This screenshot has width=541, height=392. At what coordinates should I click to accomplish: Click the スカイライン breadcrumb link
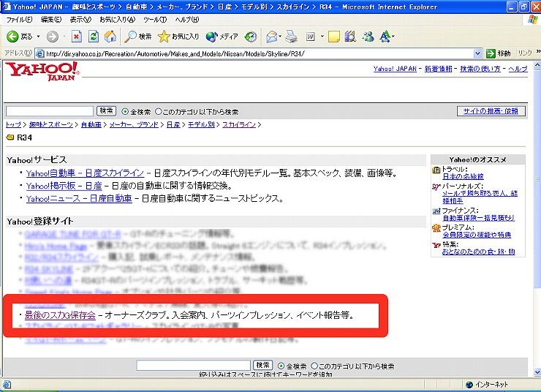[239, 124]
